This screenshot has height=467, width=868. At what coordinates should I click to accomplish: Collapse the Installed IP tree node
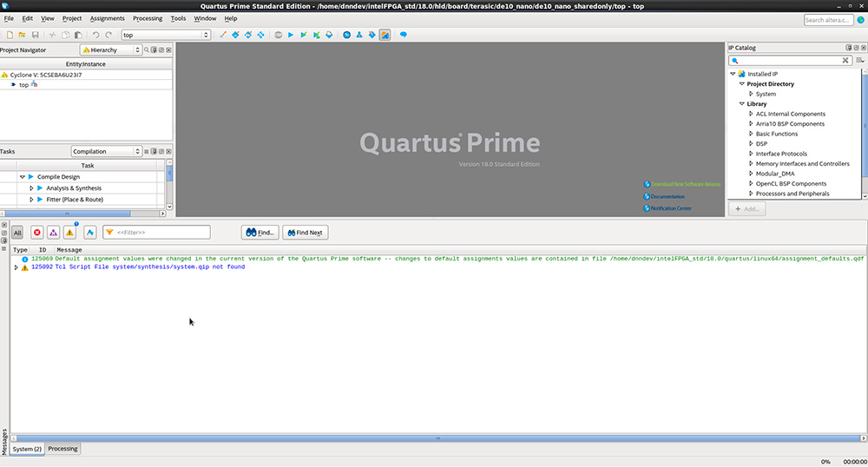point(733,74)
